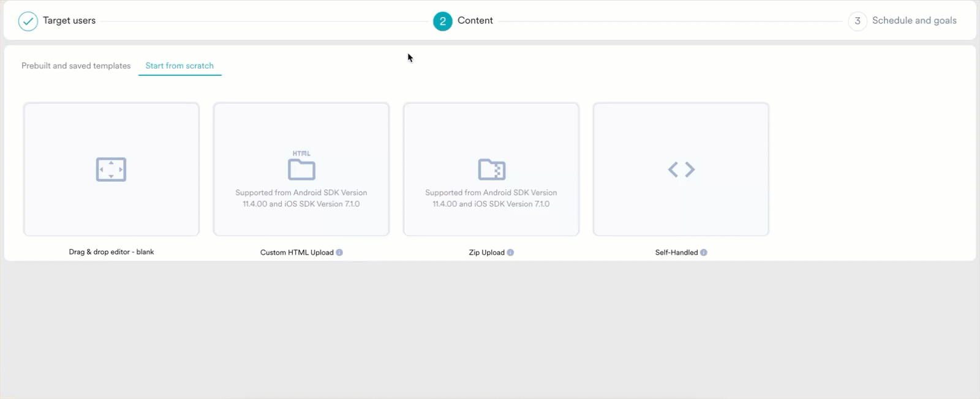Pick the HTML folder icon
This screenshot has width=980, height=399.
(x=301, y=166)
